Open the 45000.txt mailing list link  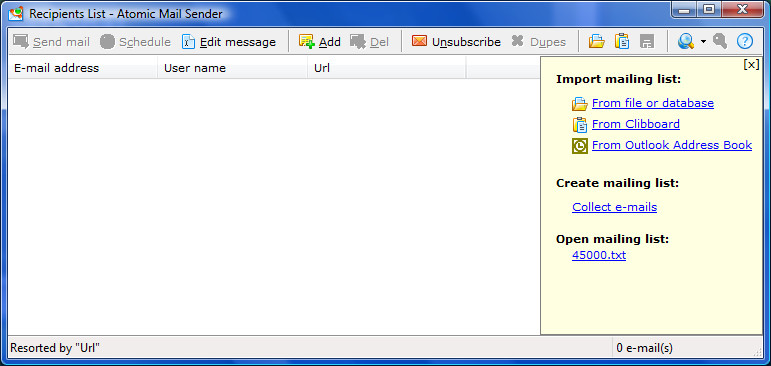point(599,255)
